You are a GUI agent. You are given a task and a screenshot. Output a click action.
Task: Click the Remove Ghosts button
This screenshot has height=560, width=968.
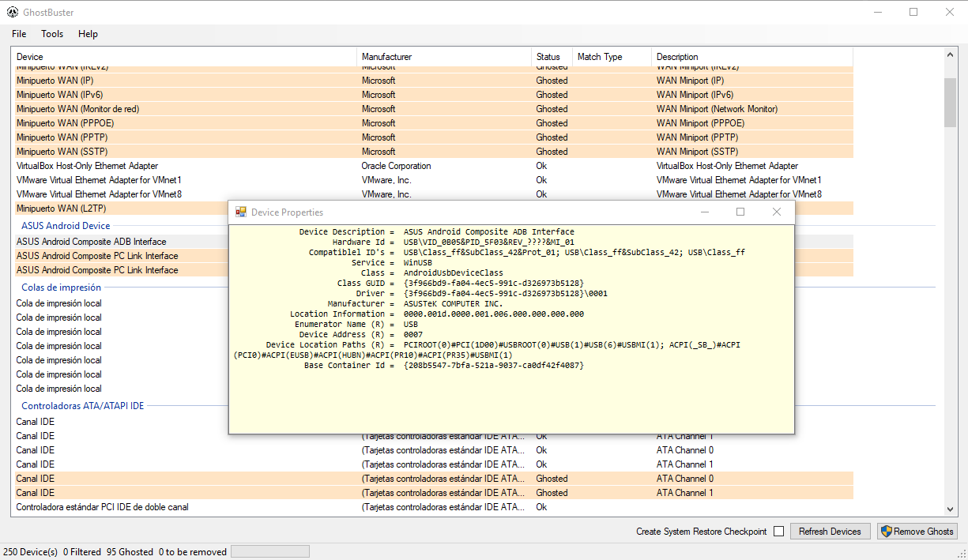[917, 532]
